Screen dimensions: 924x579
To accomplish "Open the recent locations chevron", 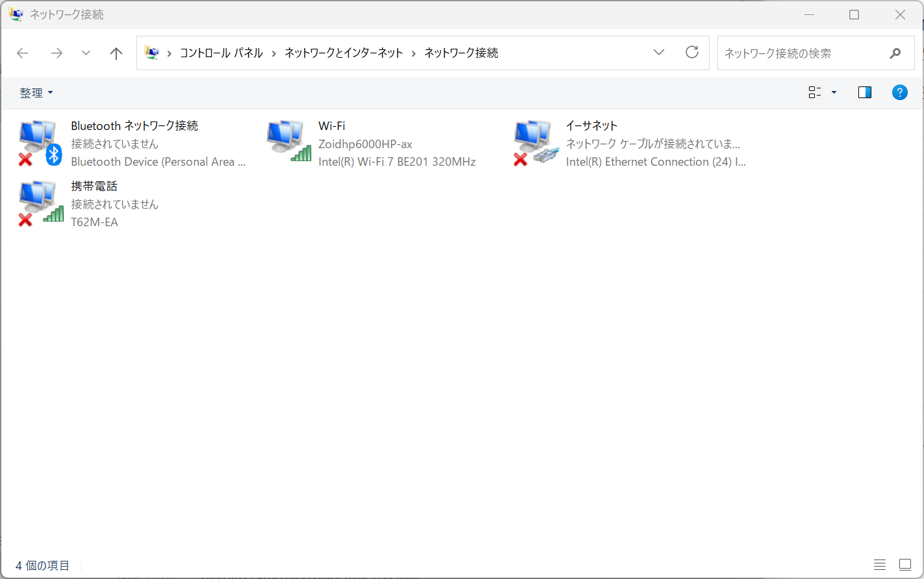I will [86, 53].
